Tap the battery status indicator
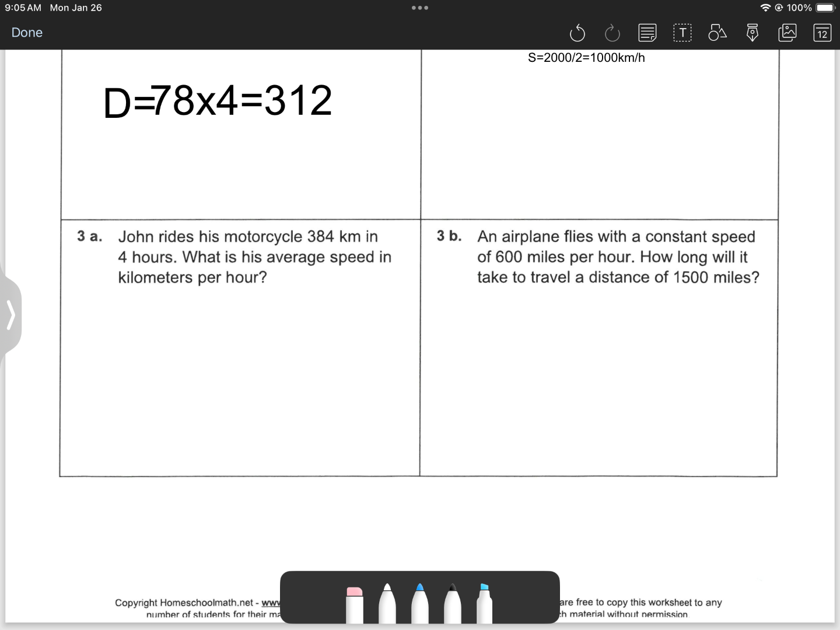840x630 pixels. pos(825,8)
